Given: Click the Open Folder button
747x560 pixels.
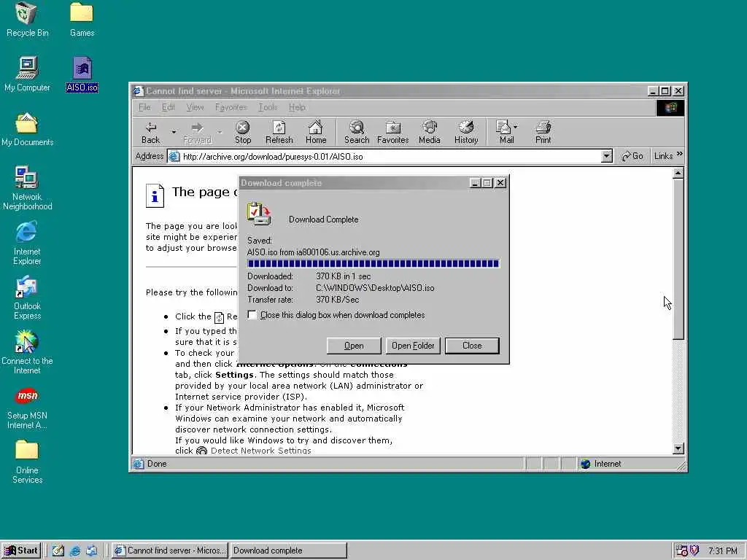Looking at the screenshot, I should [413, 346].
